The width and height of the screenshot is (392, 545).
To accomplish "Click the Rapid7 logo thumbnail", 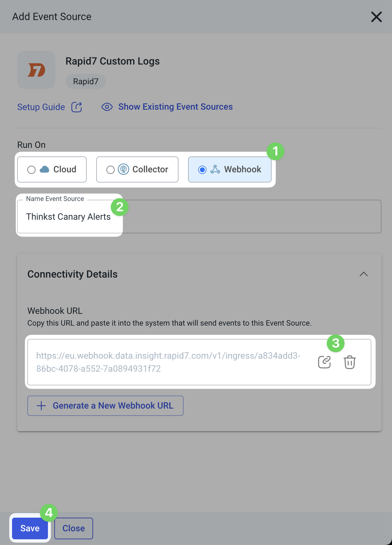I will pyautogui.click(x=36, y=70).
